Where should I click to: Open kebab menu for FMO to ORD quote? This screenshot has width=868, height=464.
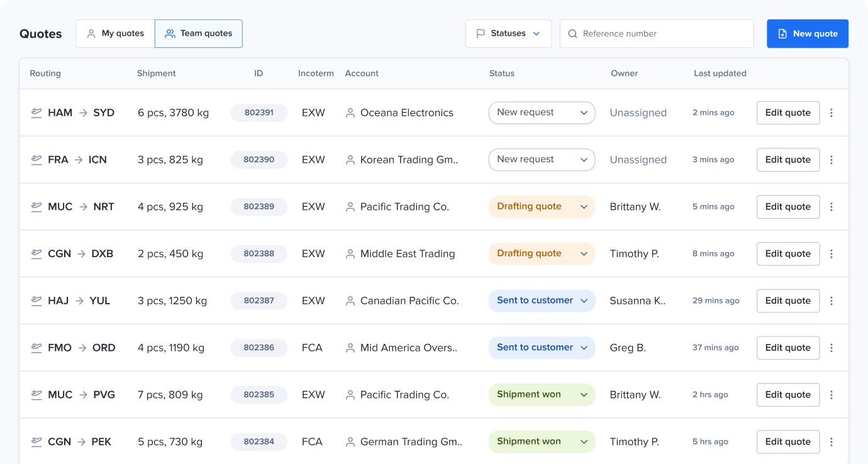[832, 348]
